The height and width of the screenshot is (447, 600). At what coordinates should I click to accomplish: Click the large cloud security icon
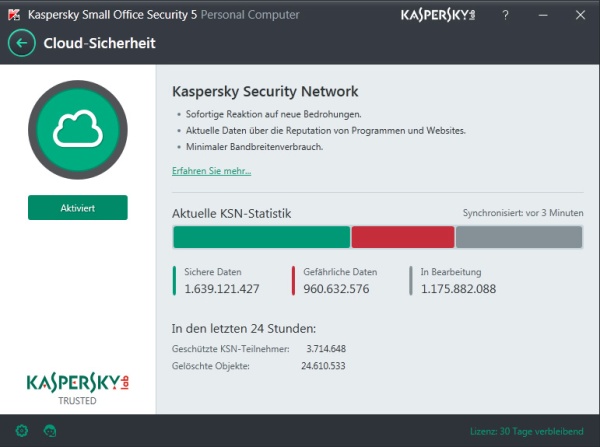[78, 130]
